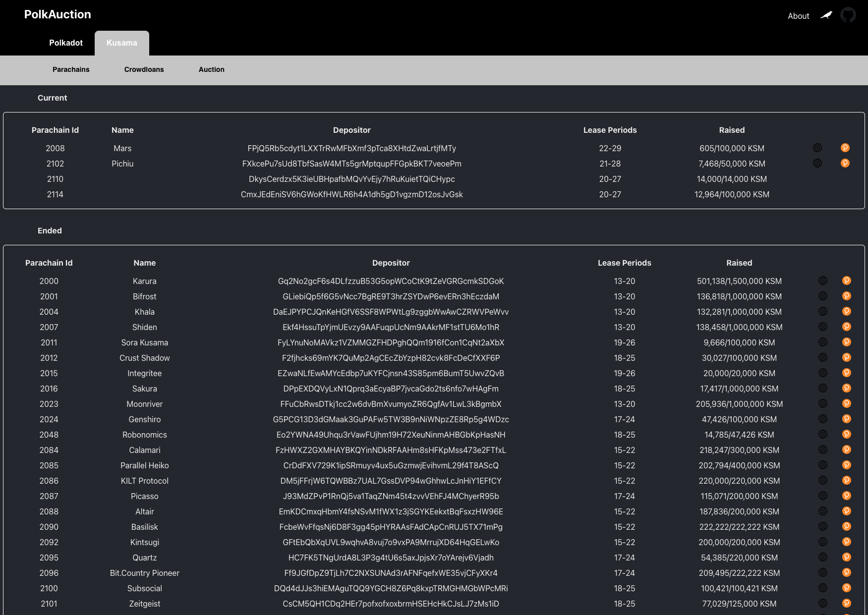
Task: Open the globe icon in Shiden row
Action: click(x=823, y=327)
